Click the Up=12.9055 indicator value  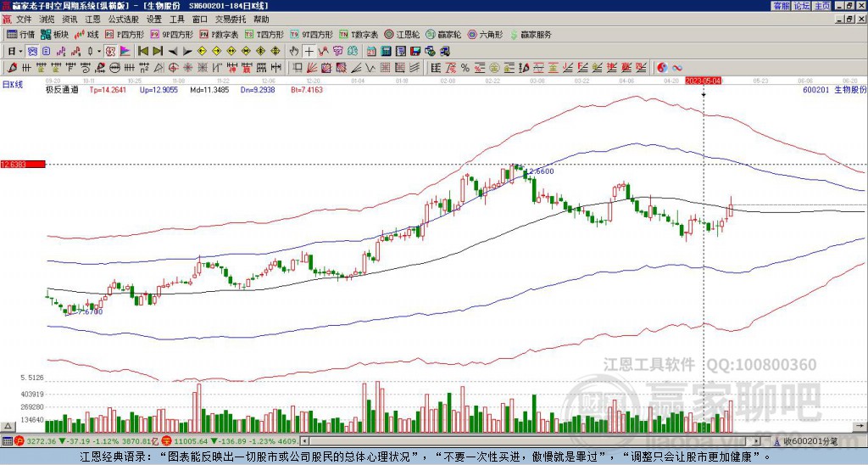pyautogui.click(x=159, y=90)
